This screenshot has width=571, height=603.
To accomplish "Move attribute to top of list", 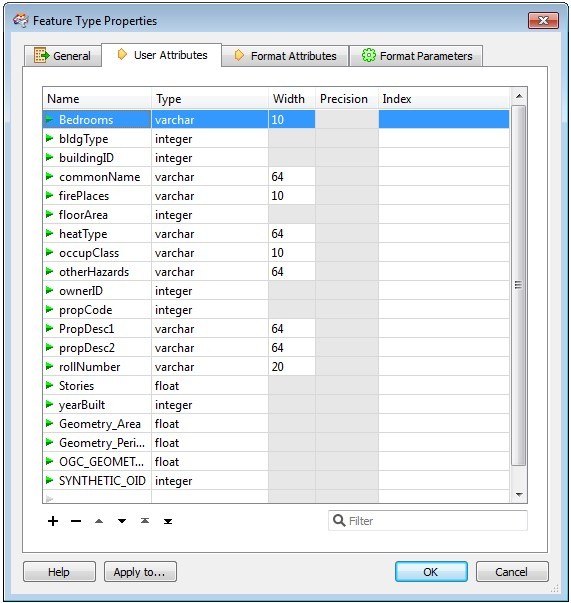I will pos(145,521).
